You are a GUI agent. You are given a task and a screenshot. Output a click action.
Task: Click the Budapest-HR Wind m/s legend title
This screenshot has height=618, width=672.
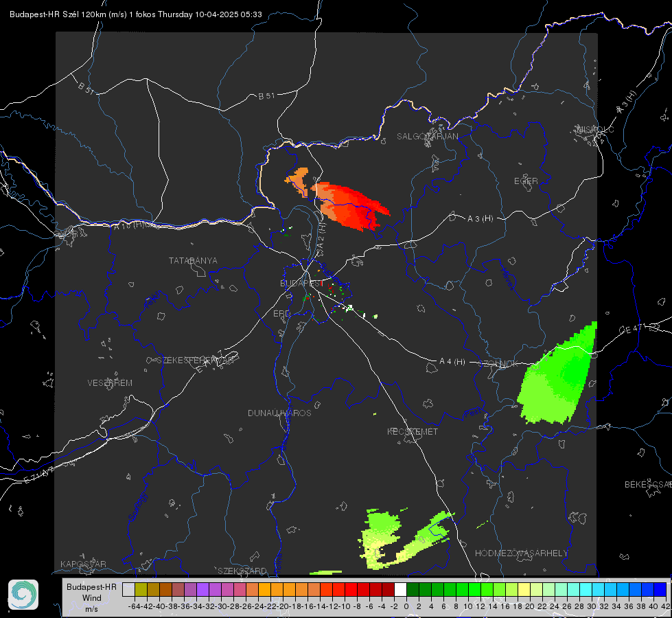tap(92, 597)
